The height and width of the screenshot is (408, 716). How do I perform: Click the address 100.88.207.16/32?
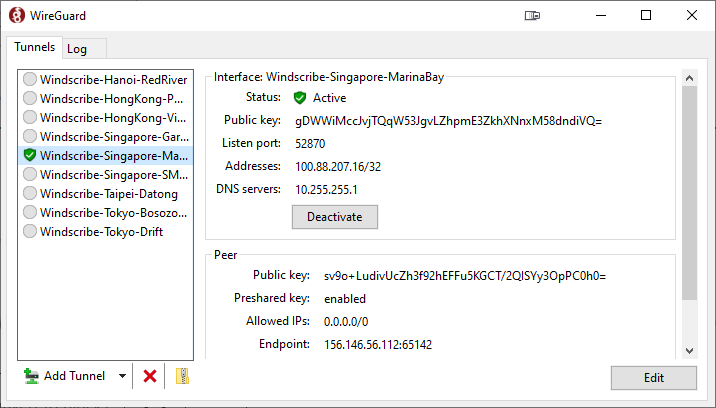tap(338, 167)
